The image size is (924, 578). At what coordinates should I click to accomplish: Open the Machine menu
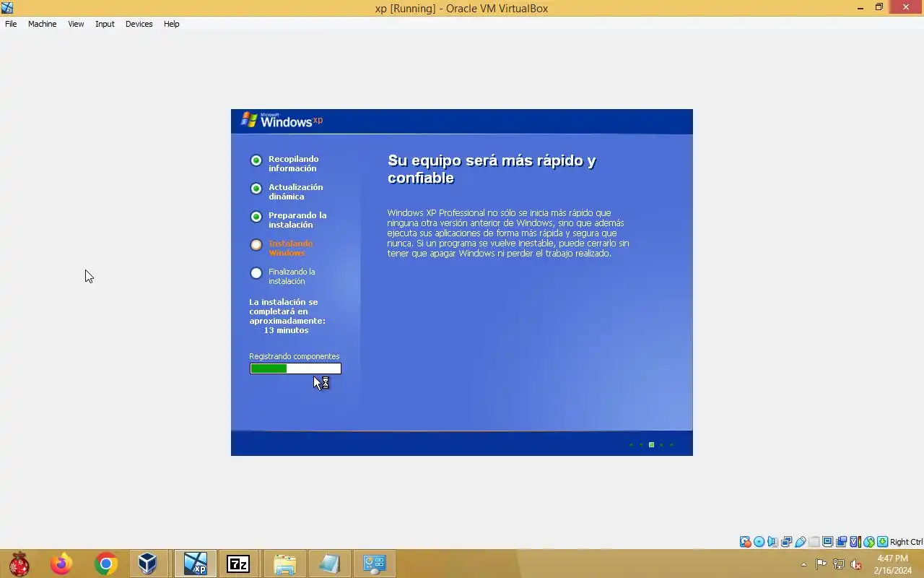coord(42,24)
